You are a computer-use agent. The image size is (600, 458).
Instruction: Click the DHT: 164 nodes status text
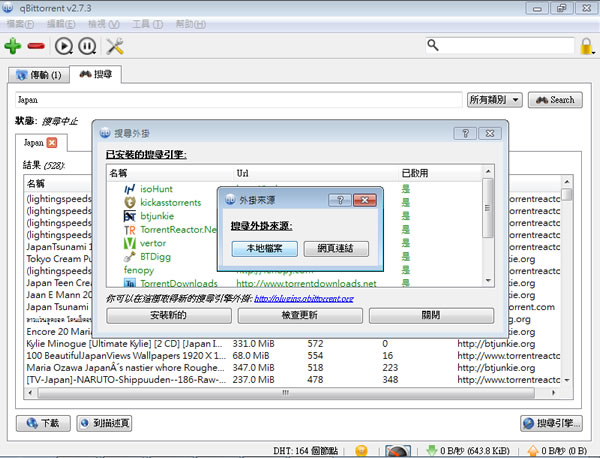pyautogui.click(x=305, y=451)
